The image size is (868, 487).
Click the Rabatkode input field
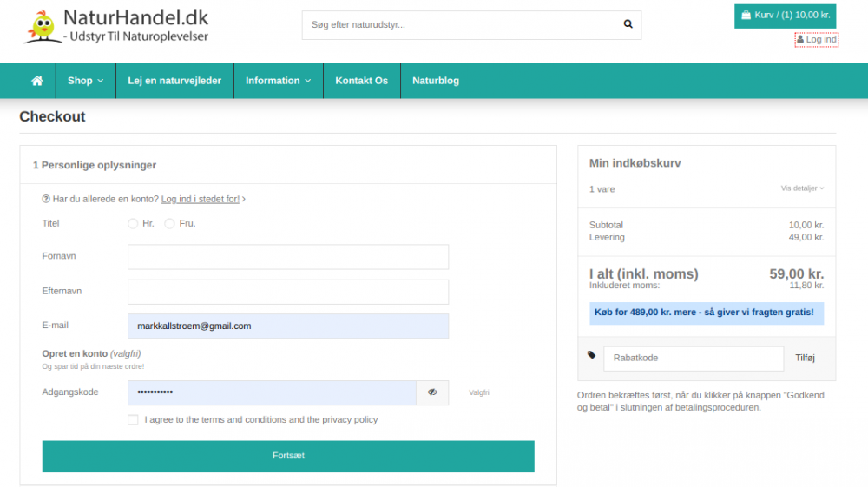(x=694, y=358)
